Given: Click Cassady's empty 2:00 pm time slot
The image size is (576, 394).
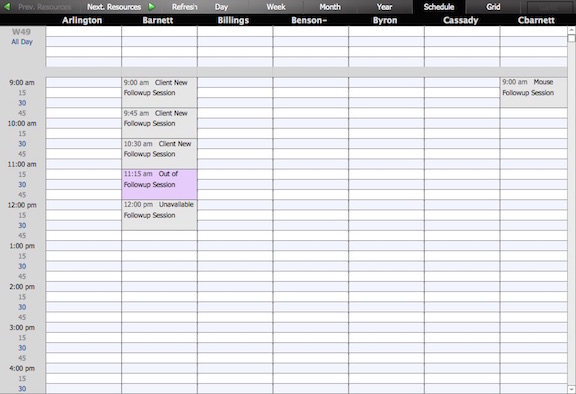Looking at the screenshot, I should [x=462, y=286].
